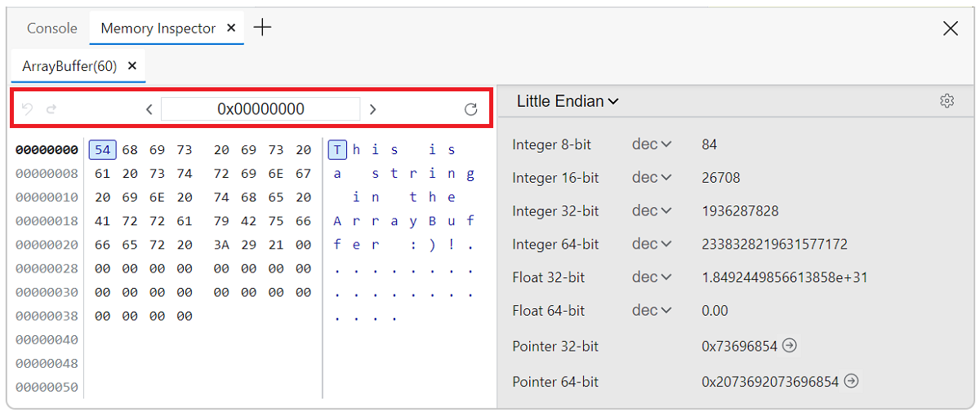Click address row 00000010
This screenshot has height=416, width=980.
[x=47, y=197]
